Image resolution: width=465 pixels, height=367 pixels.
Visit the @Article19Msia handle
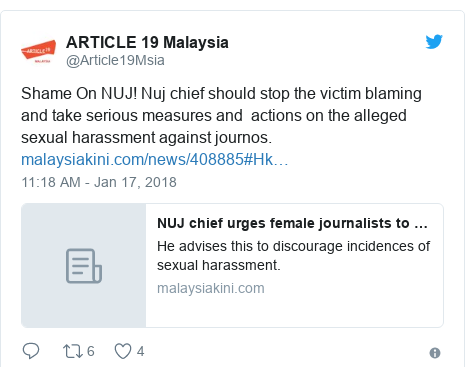[115, 60]
